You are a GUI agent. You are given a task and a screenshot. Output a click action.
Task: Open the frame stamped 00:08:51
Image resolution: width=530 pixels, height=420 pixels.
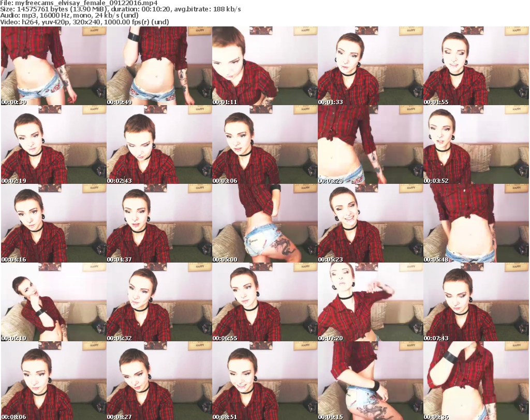[265, 381]
